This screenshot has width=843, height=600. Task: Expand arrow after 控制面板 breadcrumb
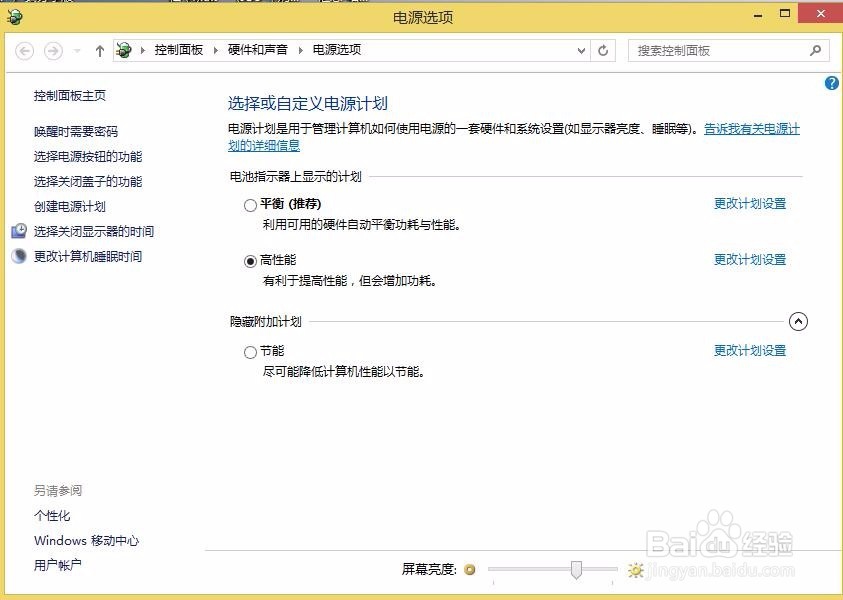(x=216, y=51)
